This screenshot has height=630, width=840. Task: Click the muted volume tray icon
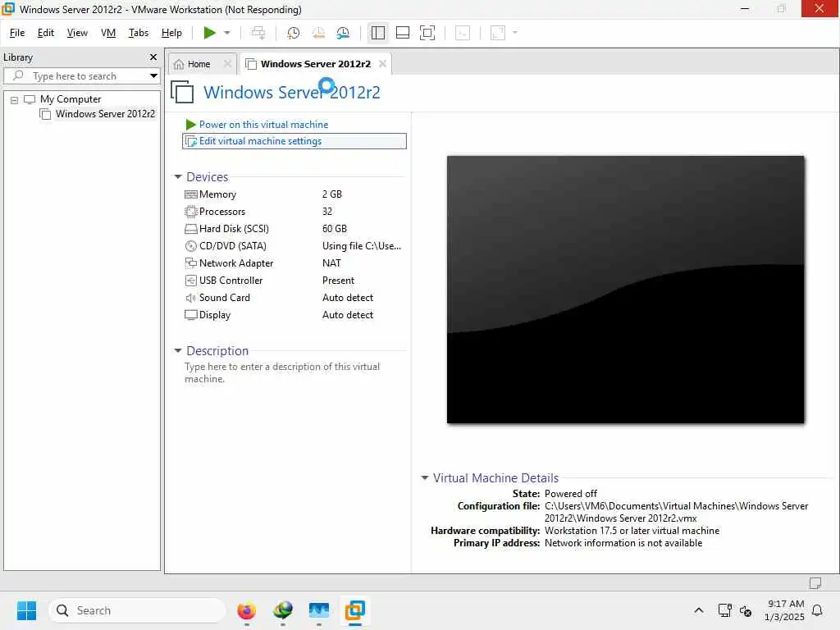pyautogui.click(x=745, y=610)
